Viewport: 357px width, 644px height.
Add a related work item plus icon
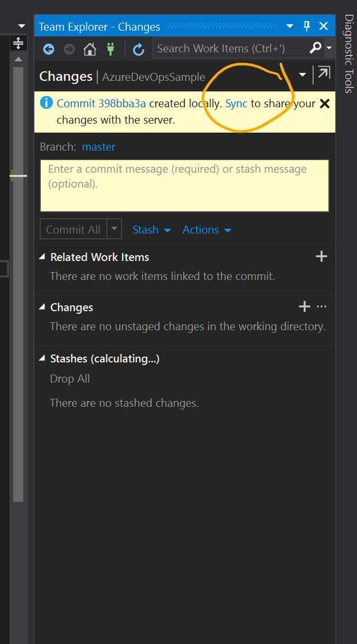[x=321, y=257]
